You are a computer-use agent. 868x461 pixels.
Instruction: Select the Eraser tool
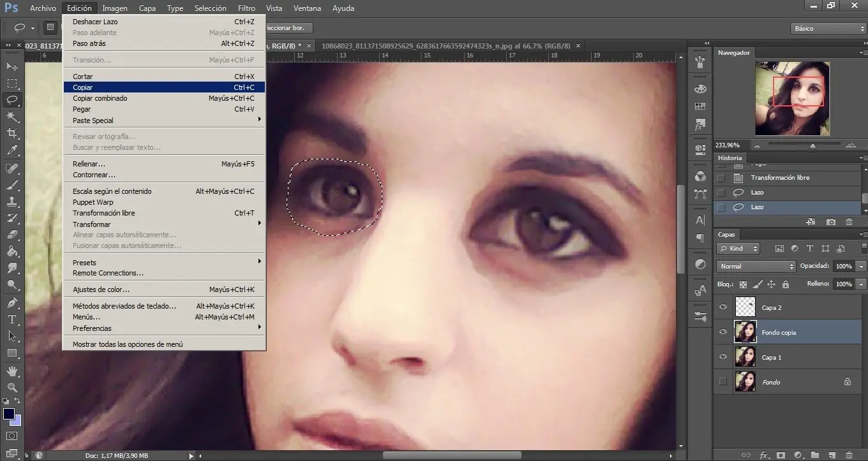click(12, 235)
